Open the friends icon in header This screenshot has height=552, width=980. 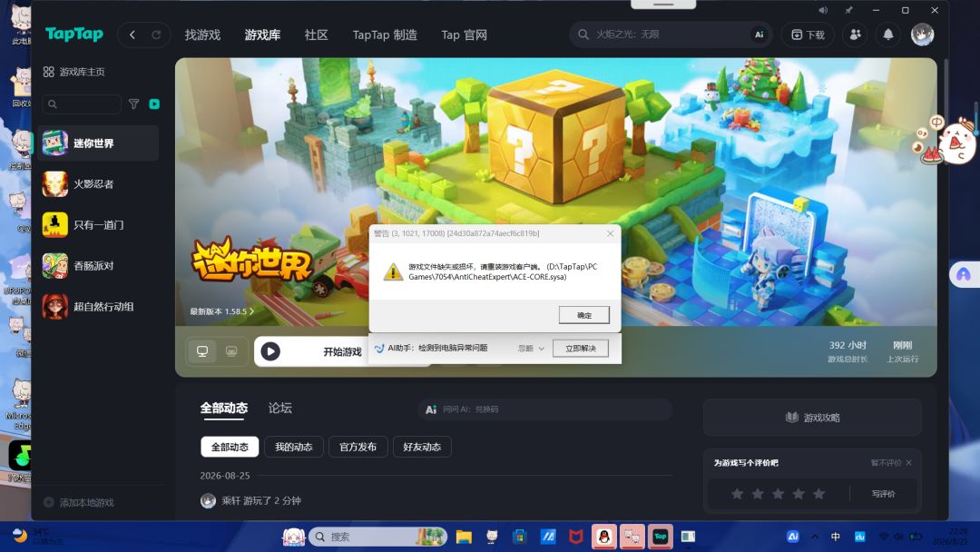point(855,35)
